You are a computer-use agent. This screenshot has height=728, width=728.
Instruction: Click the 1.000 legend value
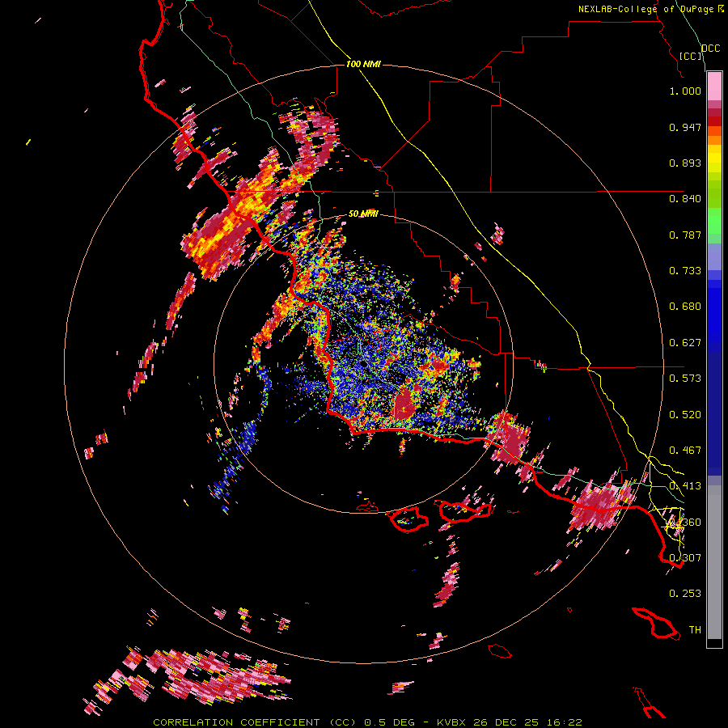tap(685, 91)
